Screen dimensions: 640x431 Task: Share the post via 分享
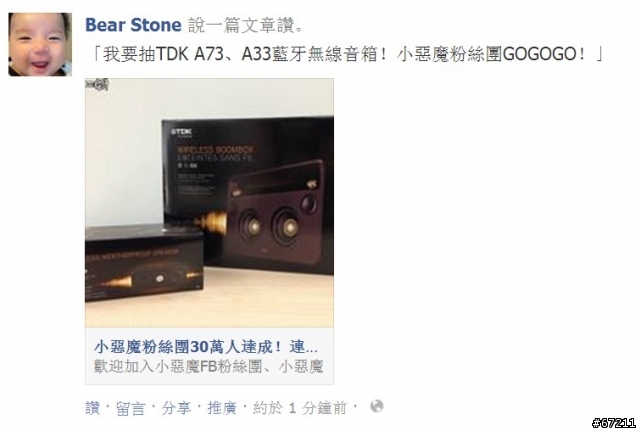click(176, 408)
